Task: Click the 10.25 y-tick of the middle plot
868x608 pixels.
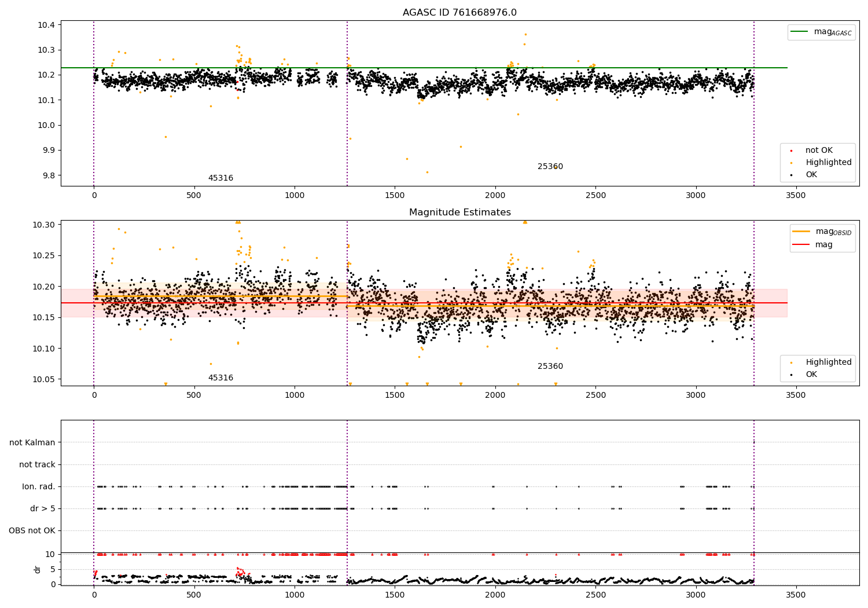Action: 45,256
